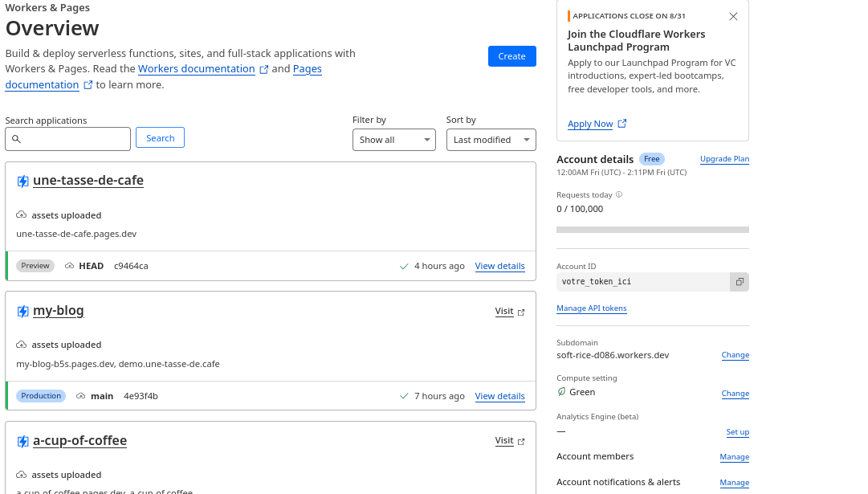Screen dimensions: 868x494
Task: Click the success checkmark beside 4 hours ago
Action: click(404, 267)
